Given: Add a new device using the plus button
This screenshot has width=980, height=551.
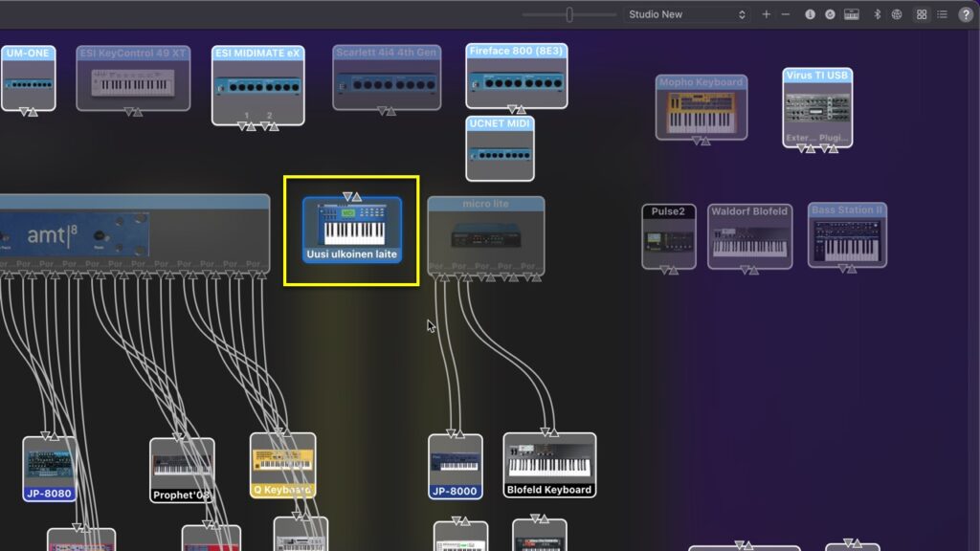Looking at the screenshot, I should [766, 14].
